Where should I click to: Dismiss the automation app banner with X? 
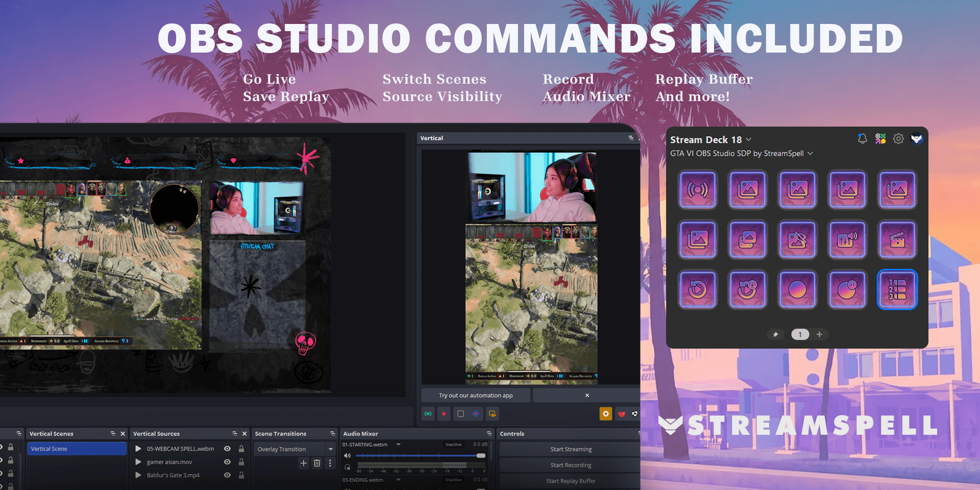point(587,395)
